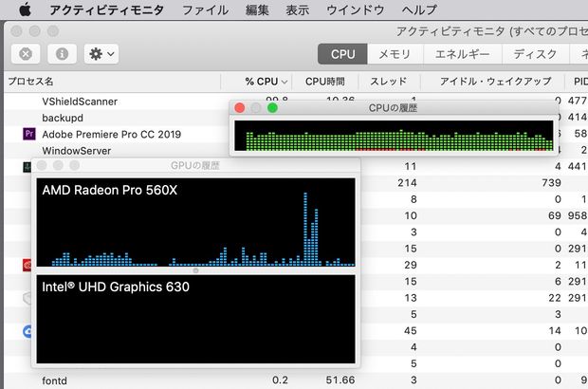Open the ヘルプ menu

419,9
